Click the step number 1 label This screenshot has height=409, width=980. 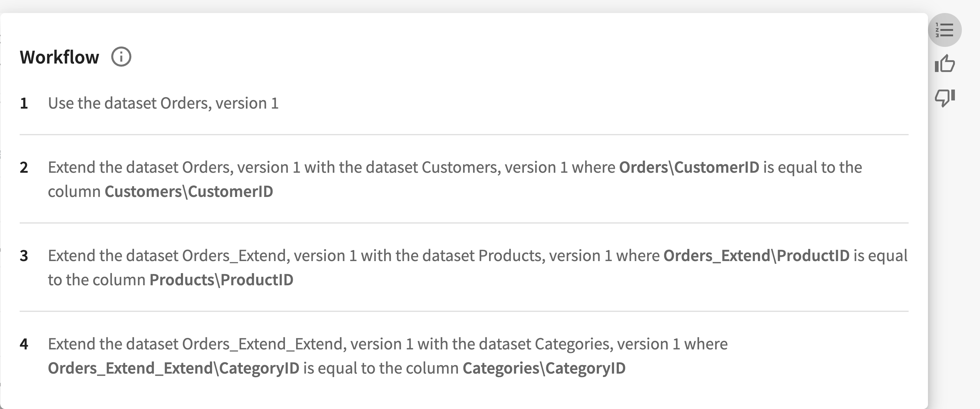click(x=24, y=103)
